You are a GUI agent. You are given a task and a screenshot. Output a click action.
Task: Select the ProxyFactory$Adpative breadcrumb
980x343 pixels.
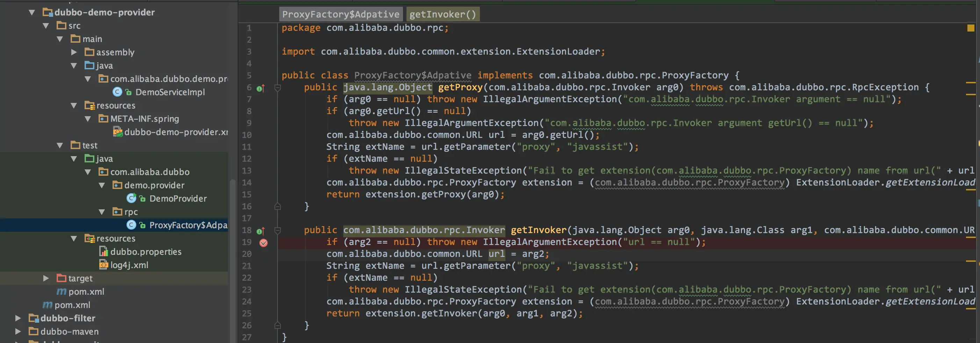pos(341,14)
